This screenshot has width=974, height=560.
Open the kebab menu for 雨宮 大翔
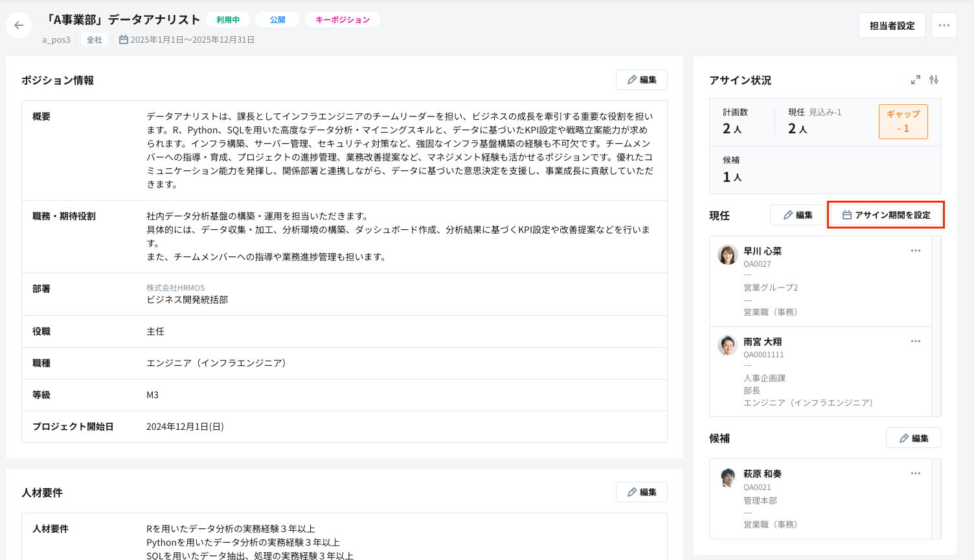[915, 341]
